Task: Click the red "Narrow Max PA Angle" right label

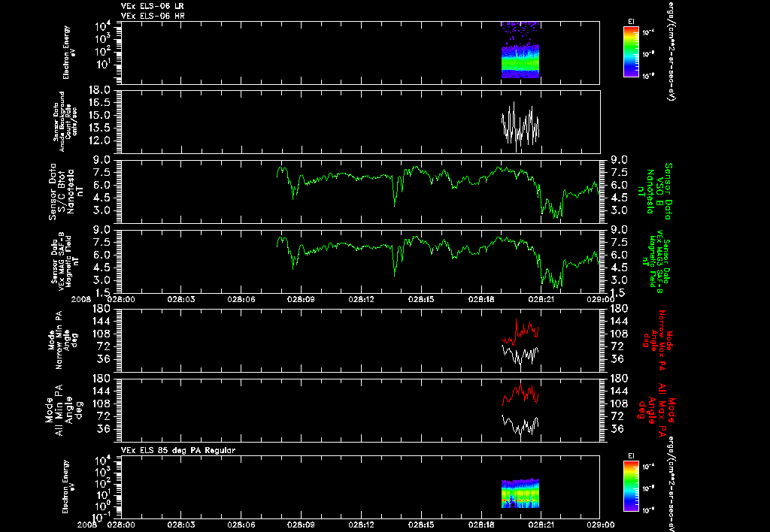Action: pos(658,339)
